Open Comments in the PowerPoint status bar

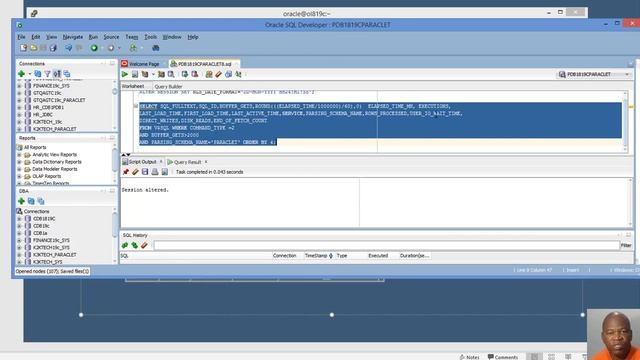[x=503, y=357]
